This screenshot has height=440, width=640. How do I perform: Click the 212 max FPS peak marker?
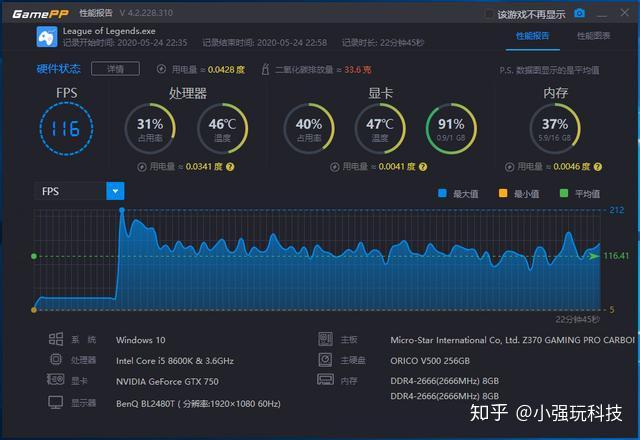pos(122,210)
